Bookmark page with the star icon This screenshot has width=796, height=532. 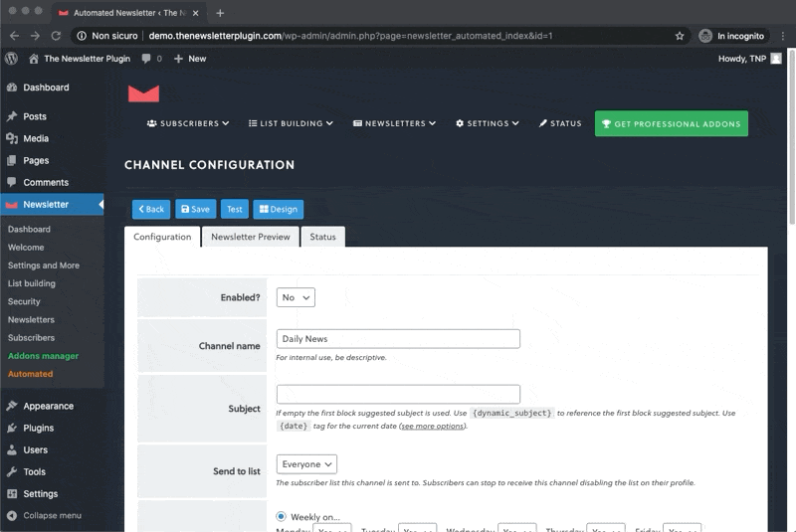coord(680,36)
